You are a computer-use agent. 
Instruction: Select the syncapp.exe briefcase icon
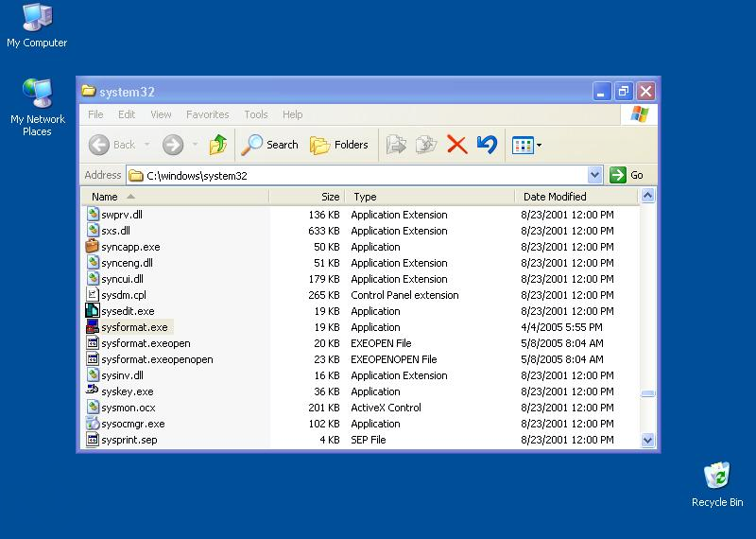(93, 247)
